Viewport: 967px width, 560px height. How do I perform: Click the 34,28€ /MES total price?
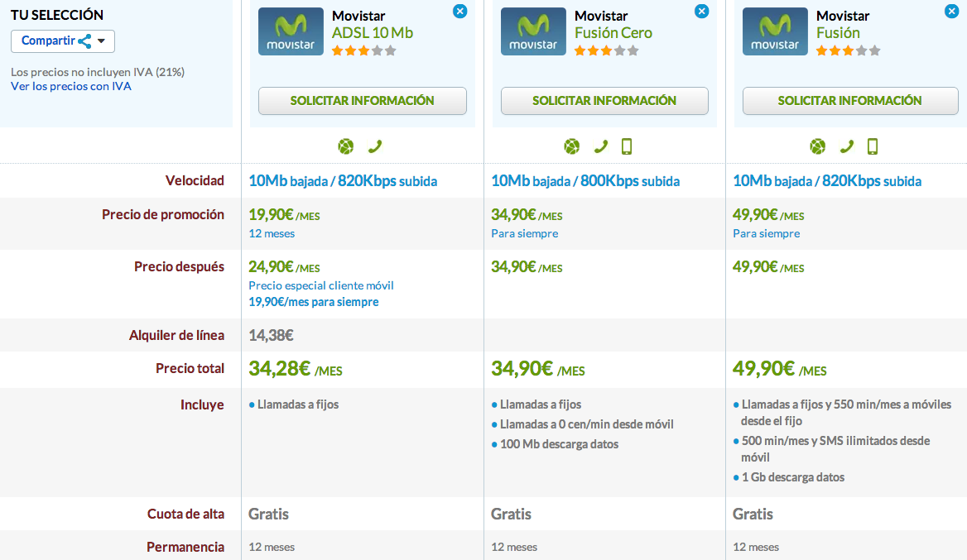coord(296,369)
